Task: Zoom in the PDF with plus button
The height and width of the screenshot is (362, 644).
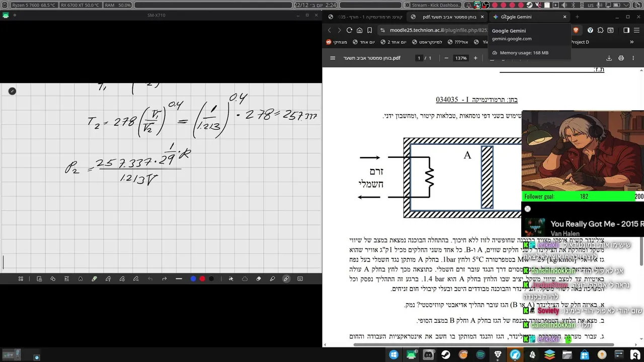Action: point(475,58)
